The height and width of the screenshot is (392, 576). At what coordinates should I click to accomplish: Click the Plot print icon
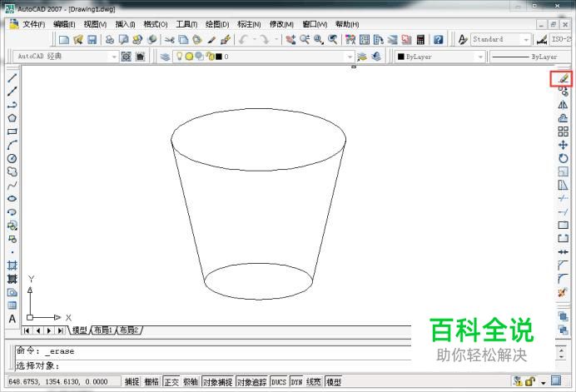pyautogui.click(x=110, y=40)
